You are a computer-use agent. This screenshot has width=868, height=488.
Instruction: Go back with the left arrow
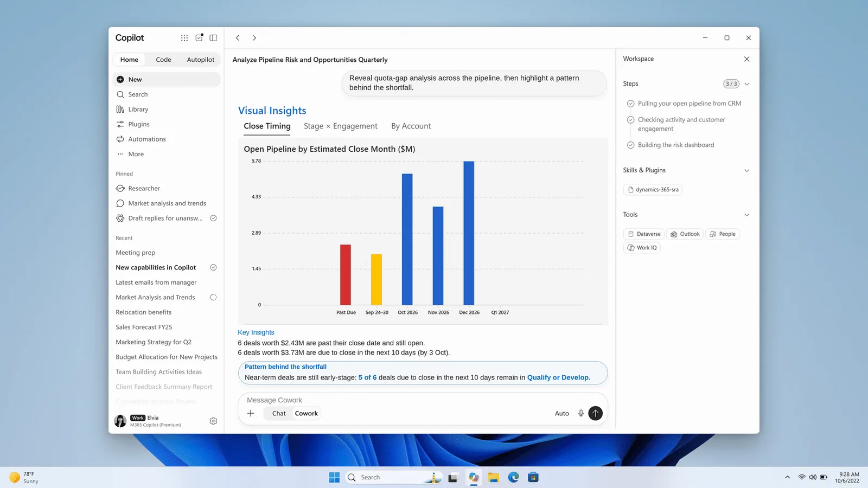(238, 38)
